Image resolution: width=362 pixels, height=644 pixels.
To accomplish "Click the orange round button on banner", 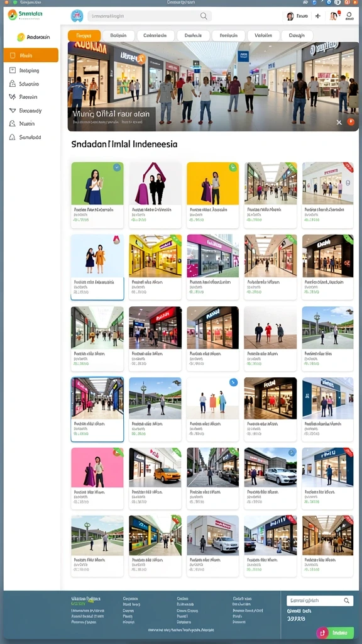I will click(x=350, y=121).
